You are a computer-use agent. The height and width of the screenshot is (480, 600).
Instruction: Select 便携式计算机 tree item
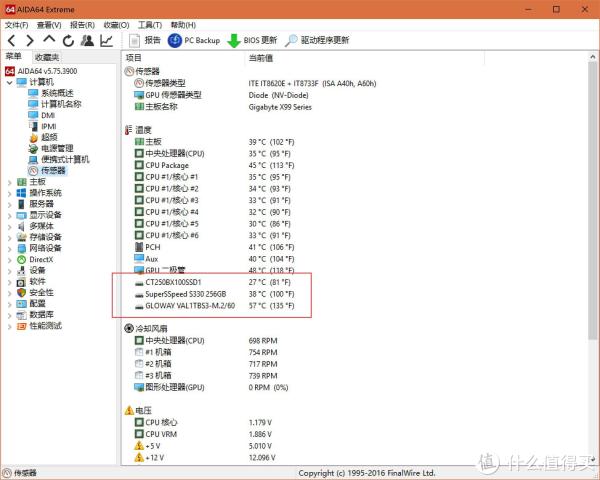point(59,159)
